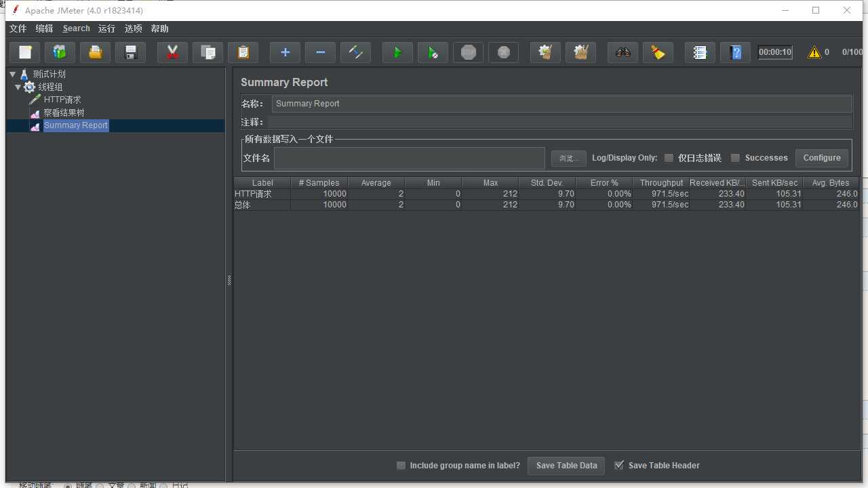Click the # Samples column header
868x488 pixels.
tap(319, 183)
